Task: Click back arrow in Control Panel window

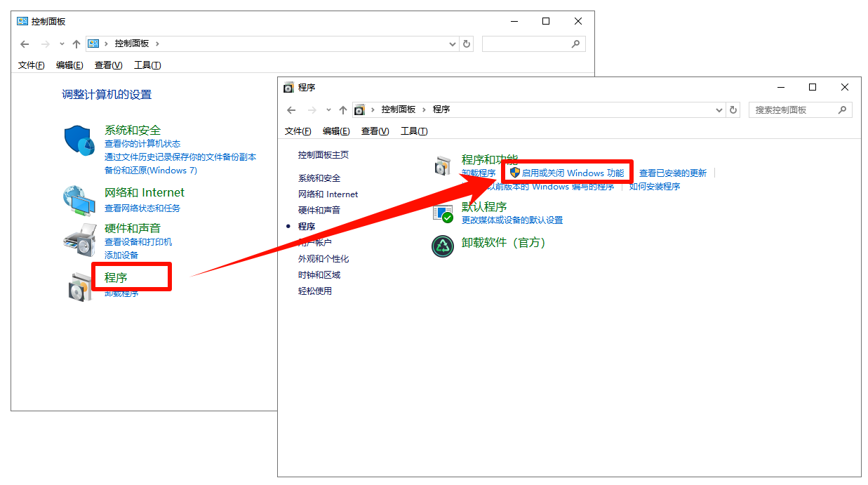Action: 25,44
